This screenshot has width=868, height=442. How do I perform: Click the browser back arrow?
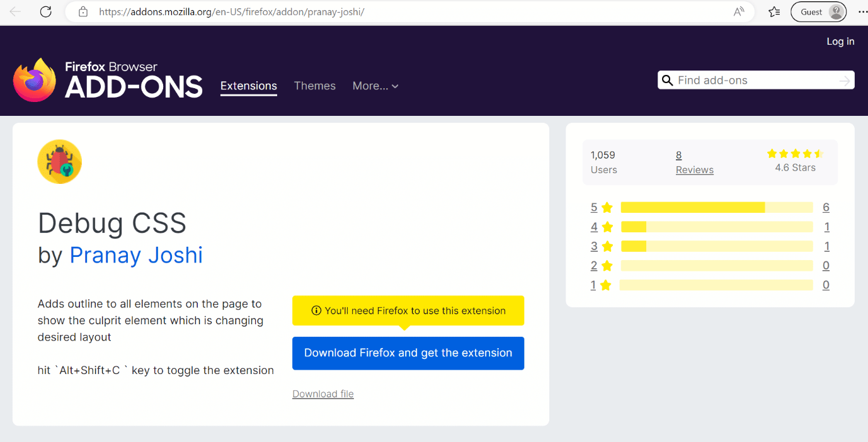point(16,12)
